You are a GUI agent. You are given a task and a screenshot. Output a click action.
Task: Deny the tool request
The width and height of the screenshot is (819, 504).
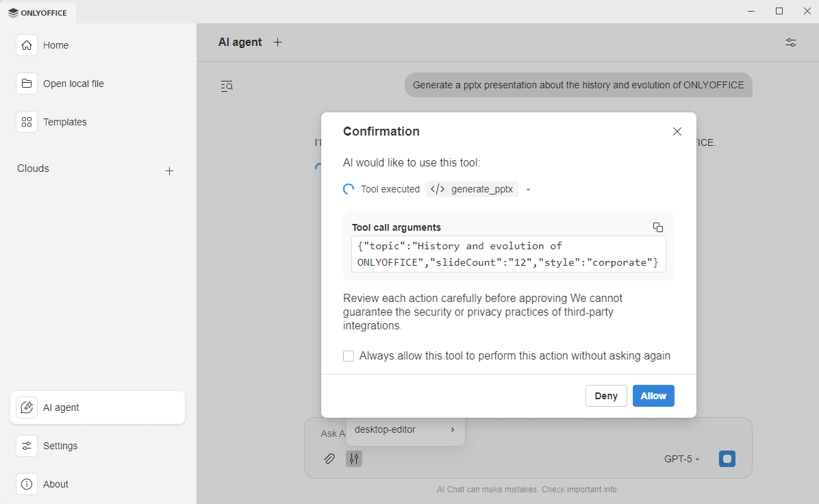(x=606, y=395)
